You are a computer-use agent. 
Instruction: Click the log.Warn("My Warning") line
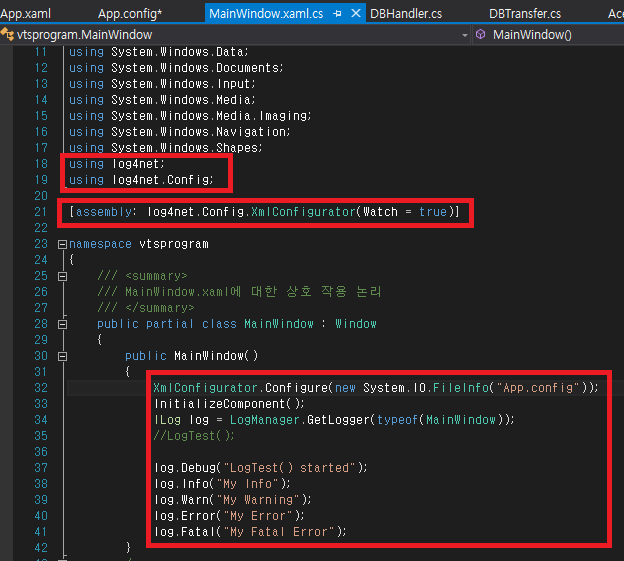coord(233,500)
